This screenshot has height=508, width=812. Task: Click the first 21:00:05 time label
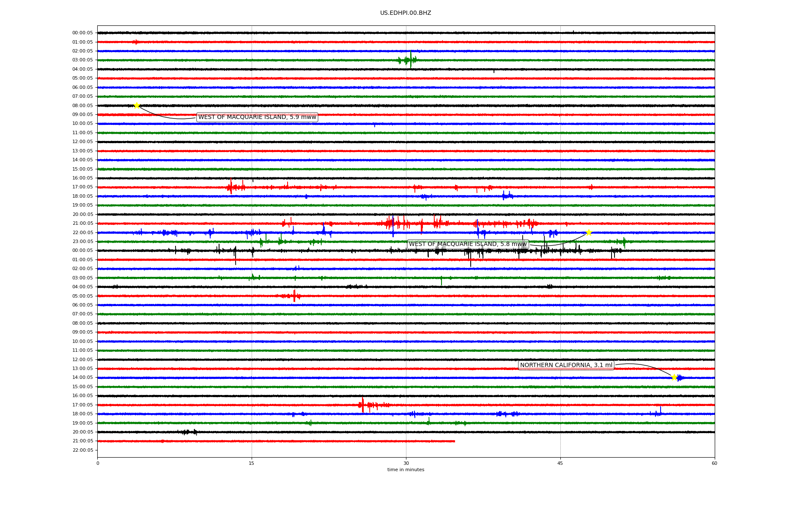click(x=82, y=224)
